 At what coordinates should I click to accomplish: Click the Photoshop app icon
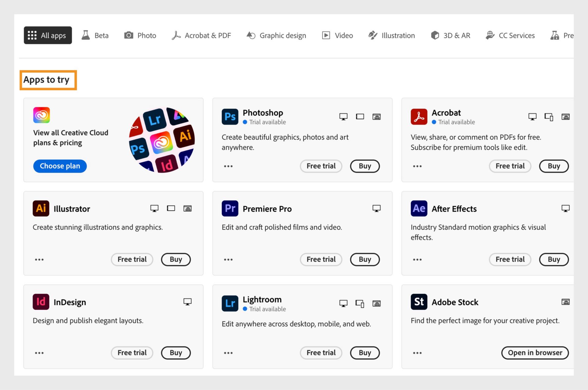pyautogui.click(x=229, y=117)
